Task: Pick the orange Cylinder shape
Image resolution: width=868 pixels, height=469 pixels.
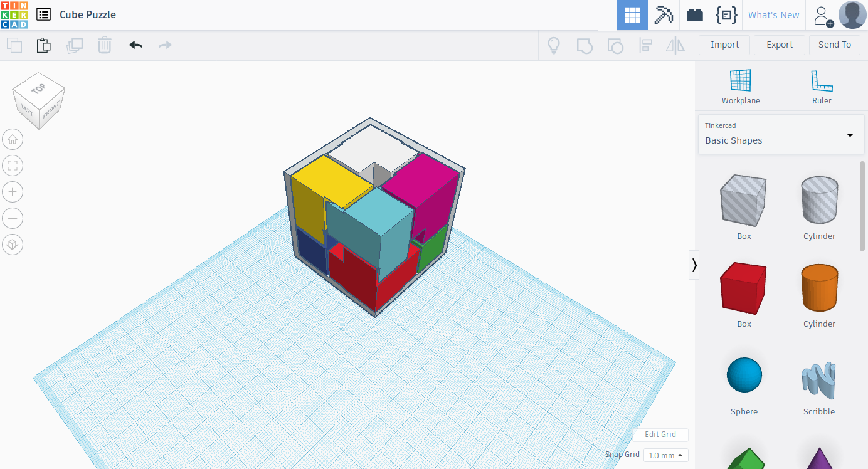Action: click(x=819, y=288)
